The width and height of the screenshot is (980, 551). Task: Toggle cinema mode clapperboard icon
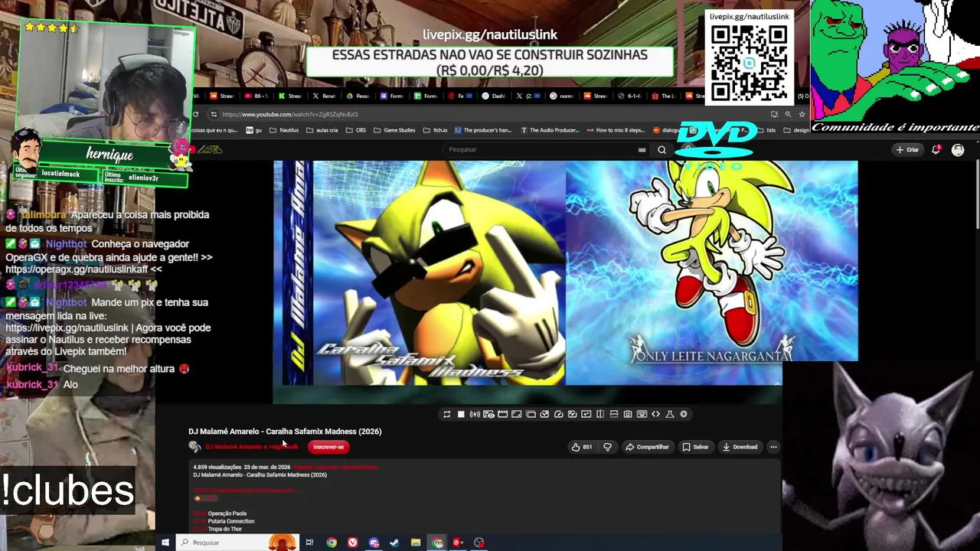click(502, 414)
